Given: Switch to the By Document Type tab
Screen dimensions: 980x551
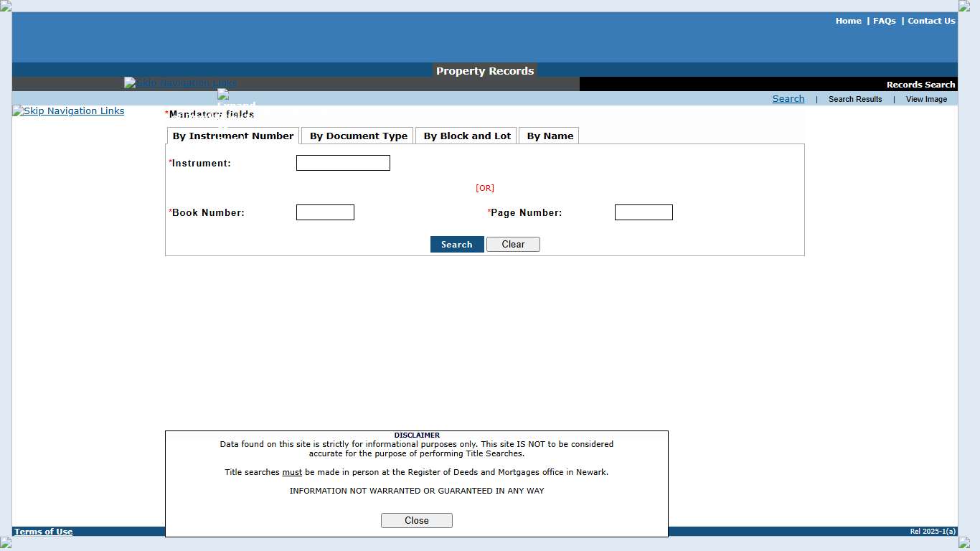Looking at the screenshot, I should [357, 136].
